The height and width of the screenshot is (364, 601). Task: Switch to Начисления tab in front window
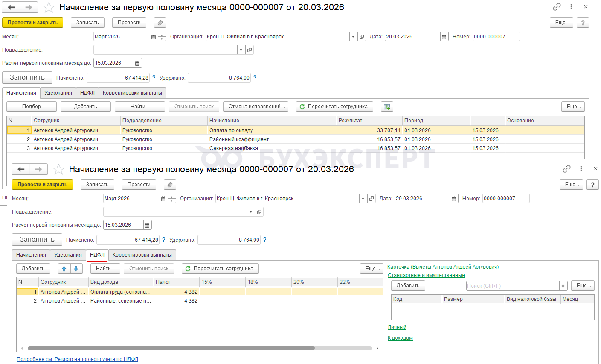click(31, 255)
